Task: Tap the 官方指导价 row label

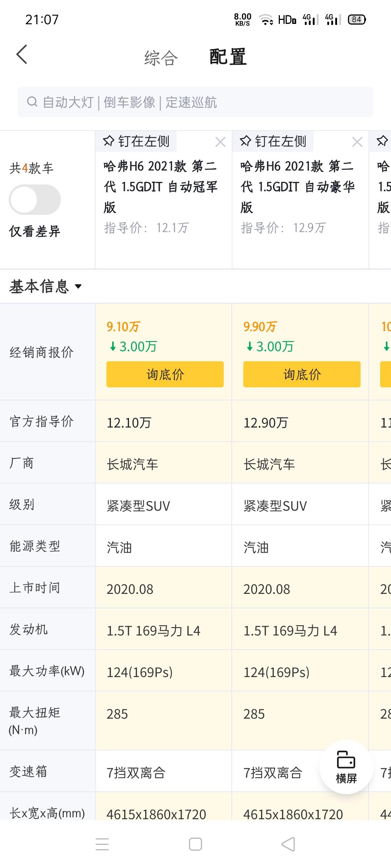Action: click(42, 421)
